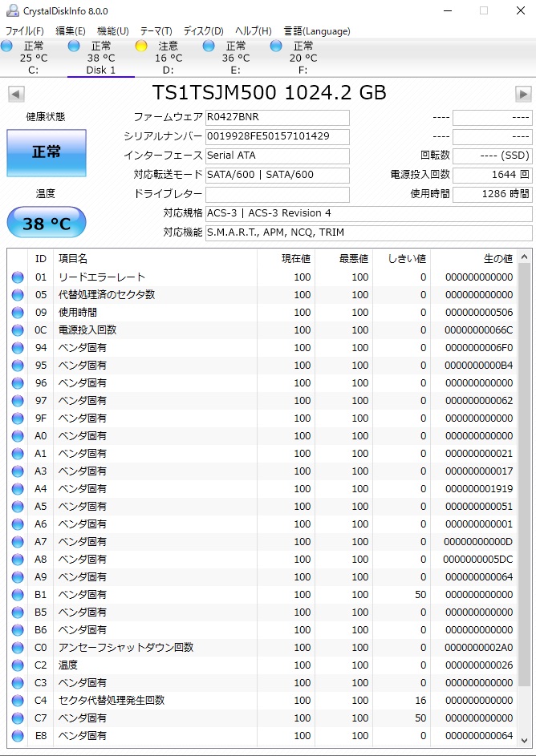
Task: Click the firmware field R0427BNR
Action: pos(278,117)
